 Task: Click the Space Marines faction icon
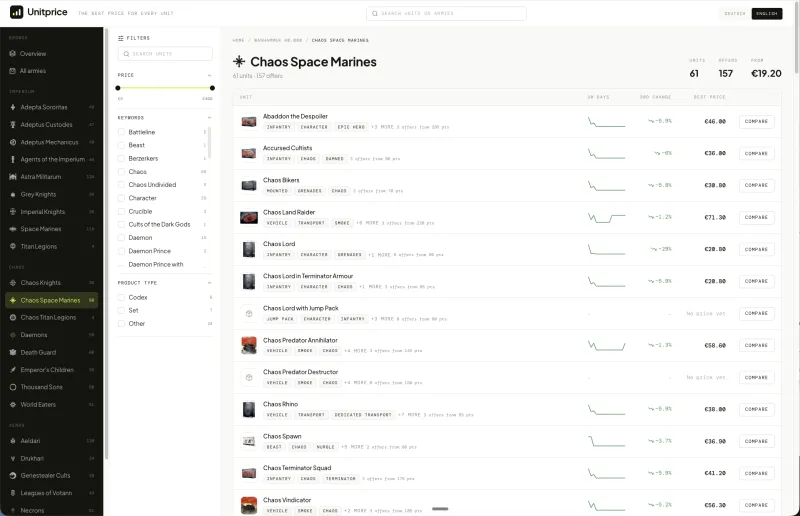(x=13, y=229)
